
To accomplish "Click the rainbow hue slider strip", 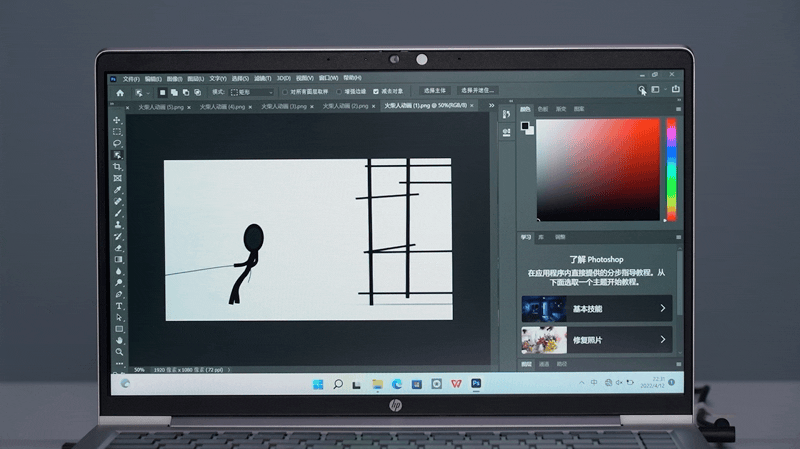I will [671, 170].
